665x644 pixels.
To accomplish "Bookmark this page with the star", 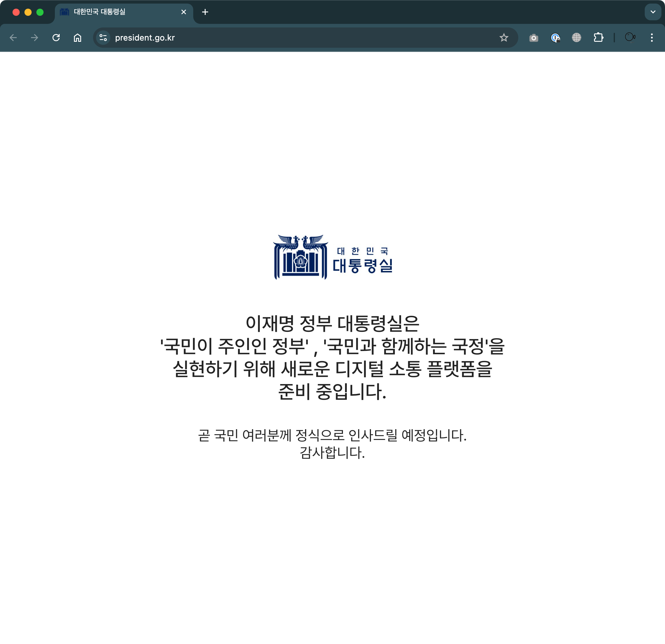I will tap(504, 38).
